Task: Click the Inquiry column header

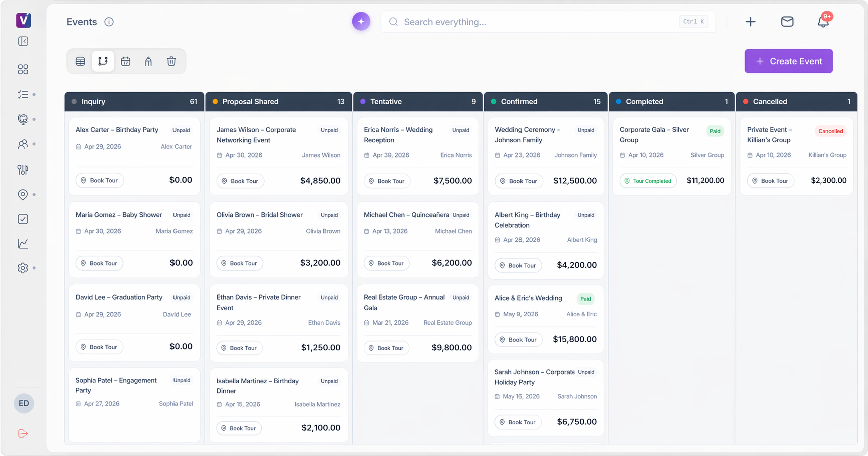Action: click(x=134, y=101)
